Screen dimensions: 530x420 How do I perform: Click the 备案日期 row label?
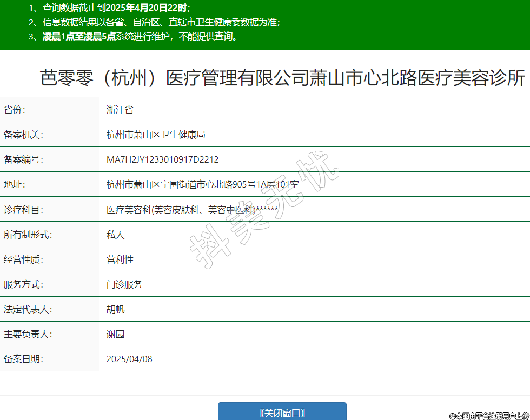[23, 359]
